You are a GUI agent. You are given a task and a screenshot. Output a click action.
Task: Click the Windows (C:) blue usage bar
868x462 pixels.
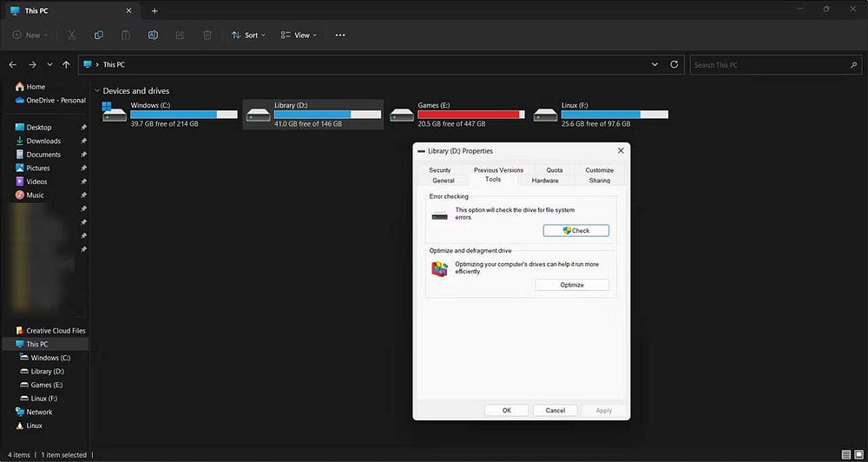point(184,115)
